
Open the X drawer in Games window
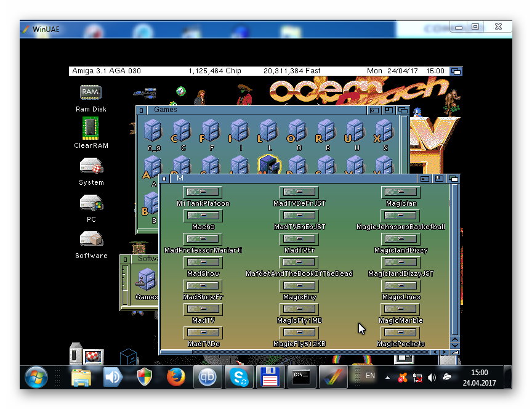[x=384, y=131]
